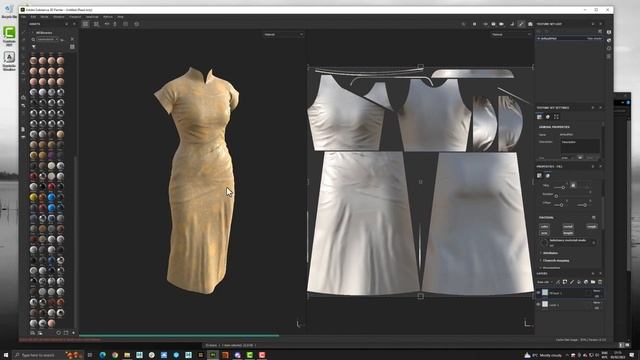The height and width of the screenshot is (360, 640).
Task: Adjust the first Offset slider
Action: tap(560, 205)
